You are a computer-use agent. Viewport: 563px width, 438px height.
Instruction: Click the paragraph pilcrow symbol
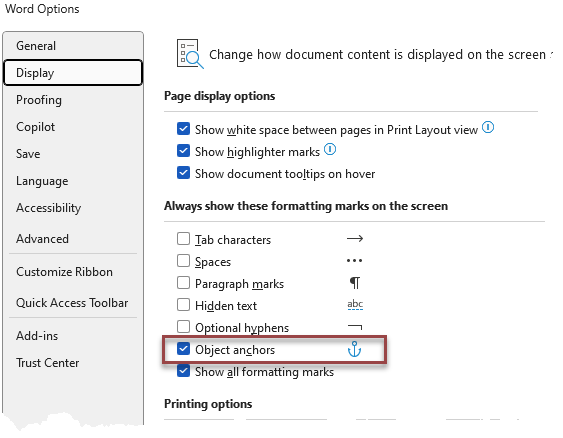[355, 283]
